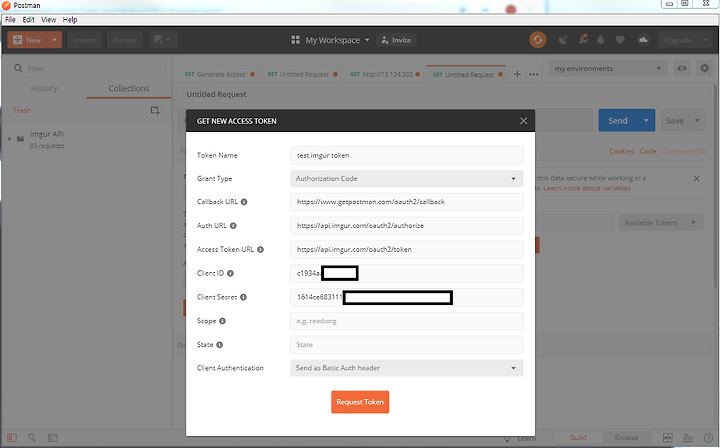The height and width of the screenshot is (448, 720).
Task: Select the Generate Access request tab
Action: click(219, 74)
